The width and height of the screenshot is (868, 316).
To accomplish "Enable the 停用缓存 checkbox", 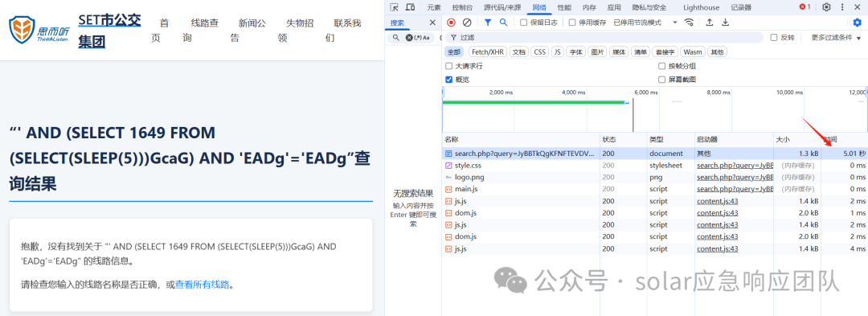I will point(572,23).
